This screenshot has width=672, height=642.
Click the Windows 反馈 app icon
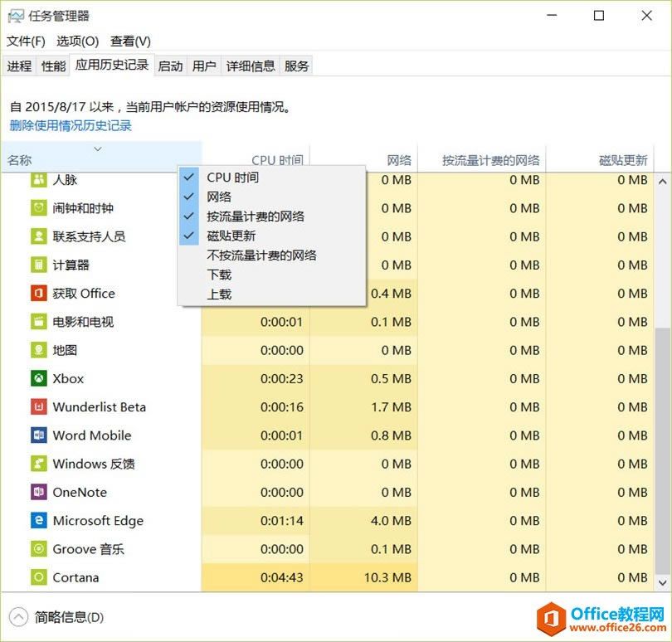pyautogui.click(x=38, y=464)
